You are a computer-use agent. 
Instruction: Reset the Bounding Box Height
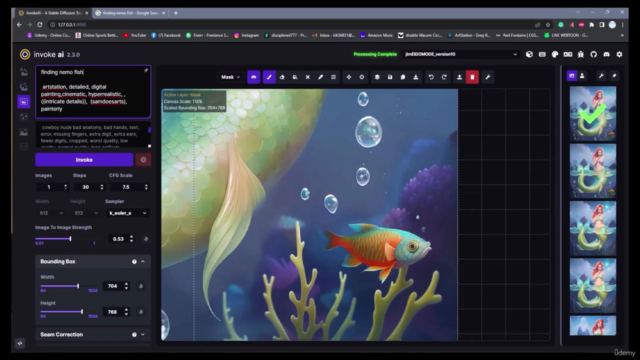[x=141, y=312]
